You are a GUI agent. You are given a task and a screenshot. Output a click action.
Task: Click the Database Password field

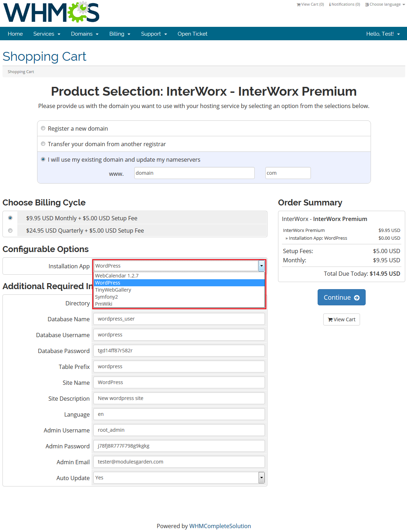point(179,351)
